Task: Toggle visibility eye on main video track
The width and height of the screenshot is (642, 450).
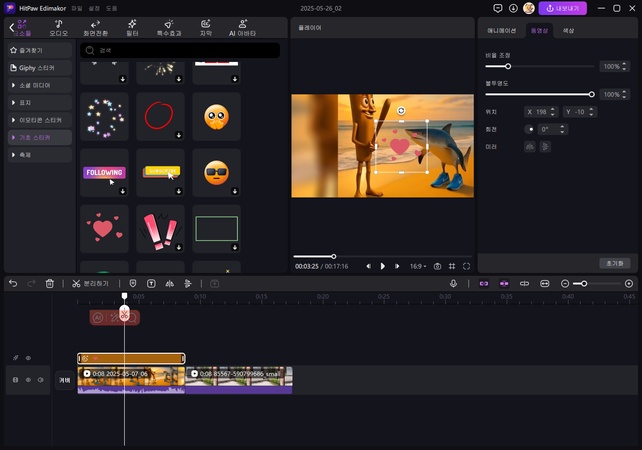Action: point(28,380)
